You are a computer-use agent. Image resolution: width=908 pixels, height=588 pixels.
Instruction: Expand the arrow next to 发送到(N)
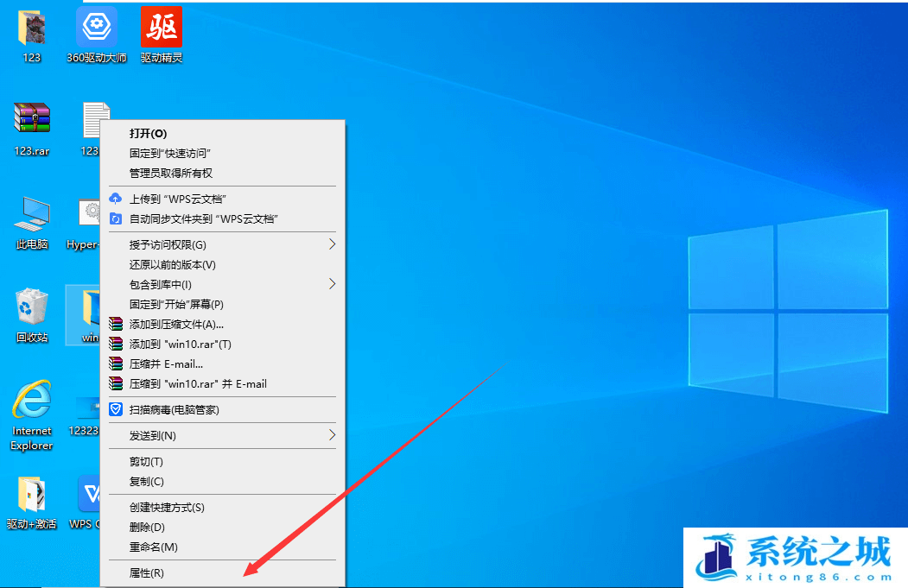tap(333, 435)
